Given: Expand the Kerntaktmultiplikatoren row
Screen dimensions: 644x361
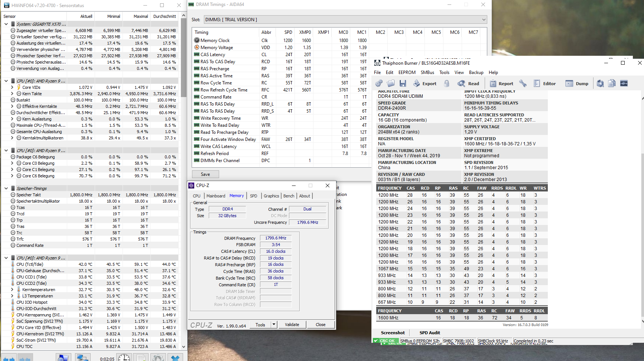Looking at the screenshot, I should (x=12, y=138).
